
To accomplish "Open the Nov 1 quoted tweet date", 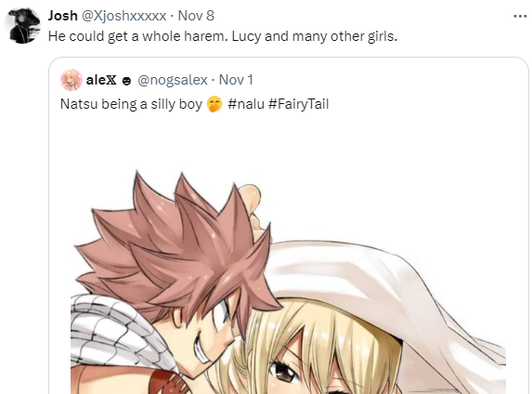I will [x=236, y=80].
